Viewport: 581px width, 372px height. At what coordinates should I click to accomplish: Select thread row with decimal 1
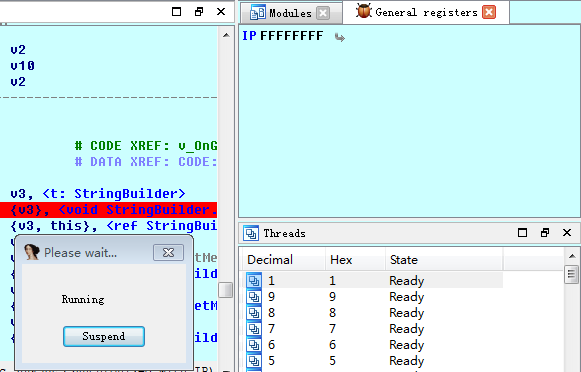pos(373,280)
